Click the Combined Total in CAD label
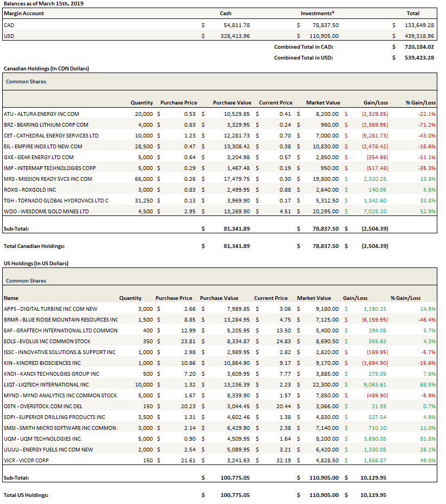The height and width of the screenshot is (504, 446). (x=303, y=47)
